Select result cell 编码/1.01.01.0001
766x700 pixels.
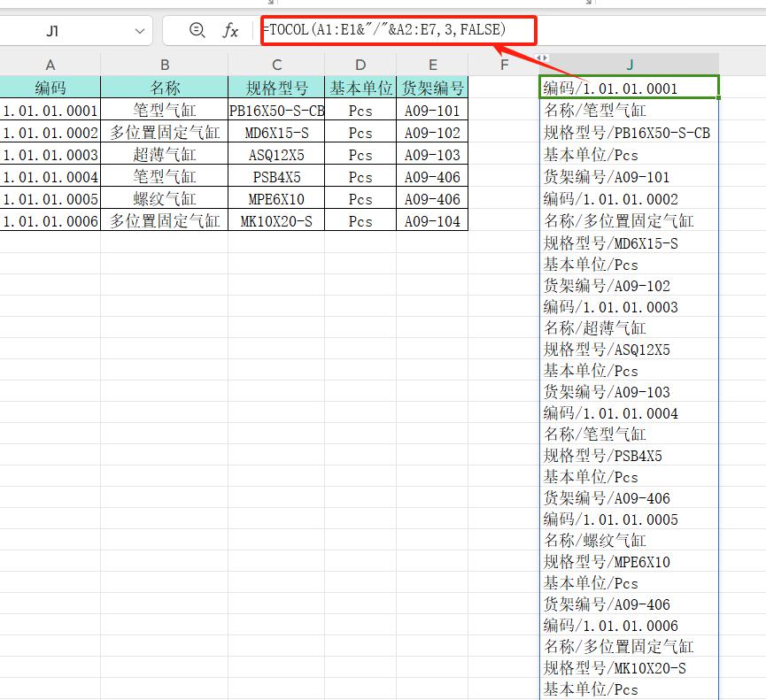click(x=630, y=88)
